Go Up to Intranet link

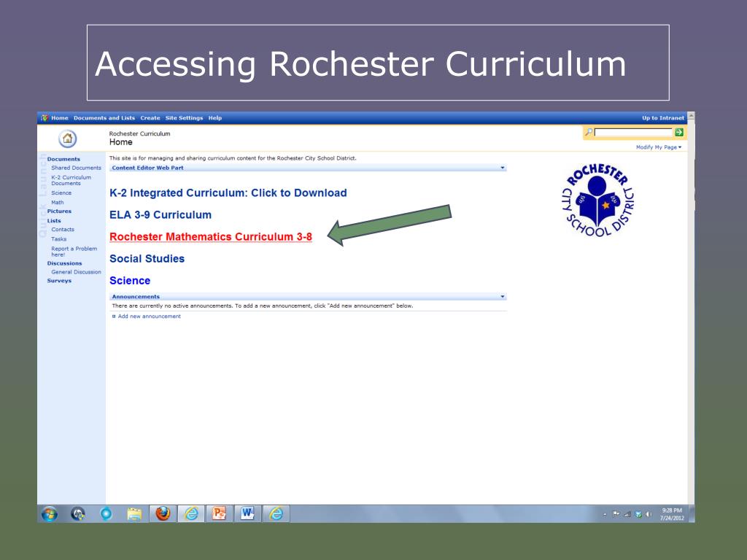(x=662, y=117)
